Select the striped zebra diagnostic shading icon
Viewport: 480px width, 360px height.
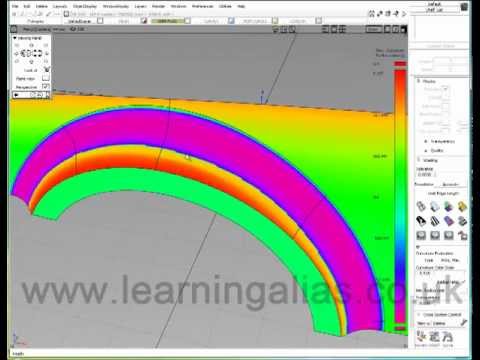pos(435,221)
